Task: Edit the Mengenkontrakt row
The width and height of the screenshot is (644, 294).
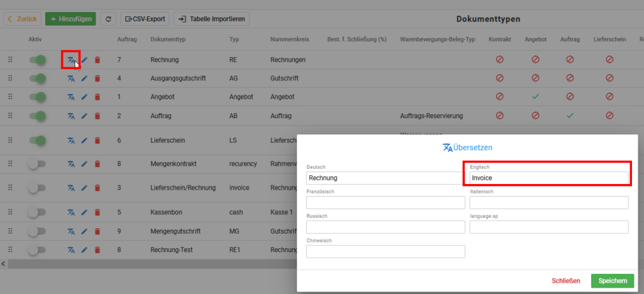Action: 84,164
